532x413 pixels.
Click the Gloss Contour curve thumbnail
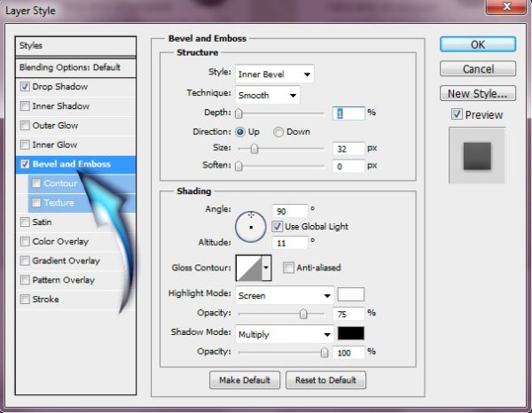[x=248, y=268]
